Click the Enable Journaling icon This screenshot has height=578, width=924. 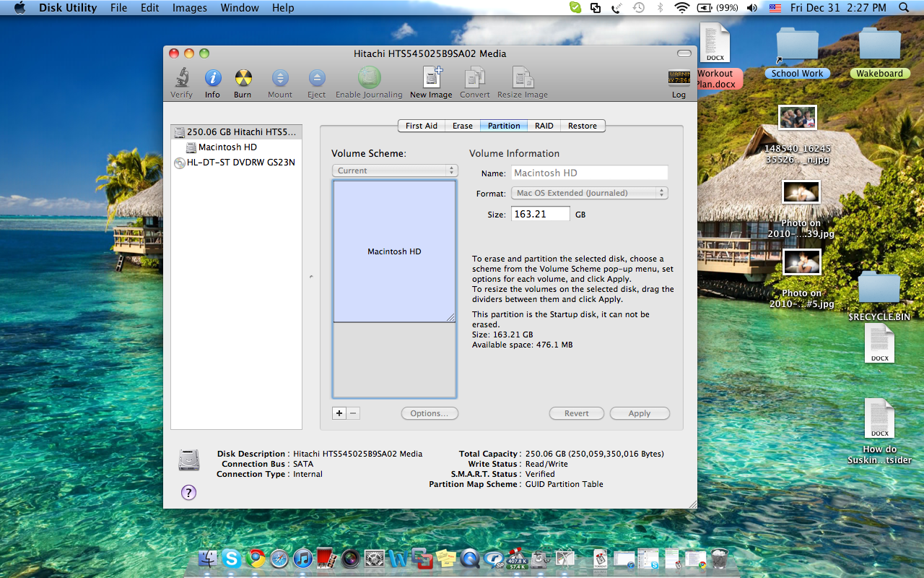tap(369, 77)
